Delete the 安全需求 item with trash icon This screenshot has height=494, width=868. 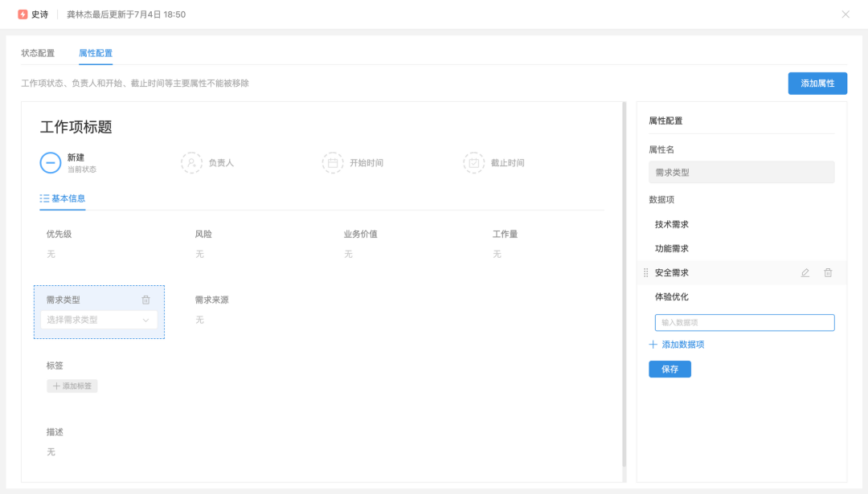pos(828,273)
